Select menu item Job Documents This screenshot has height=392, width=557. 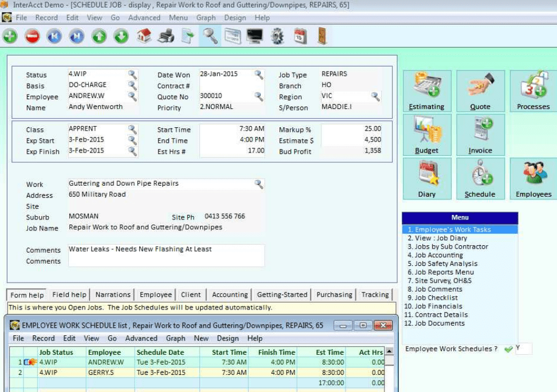point(460,323)
